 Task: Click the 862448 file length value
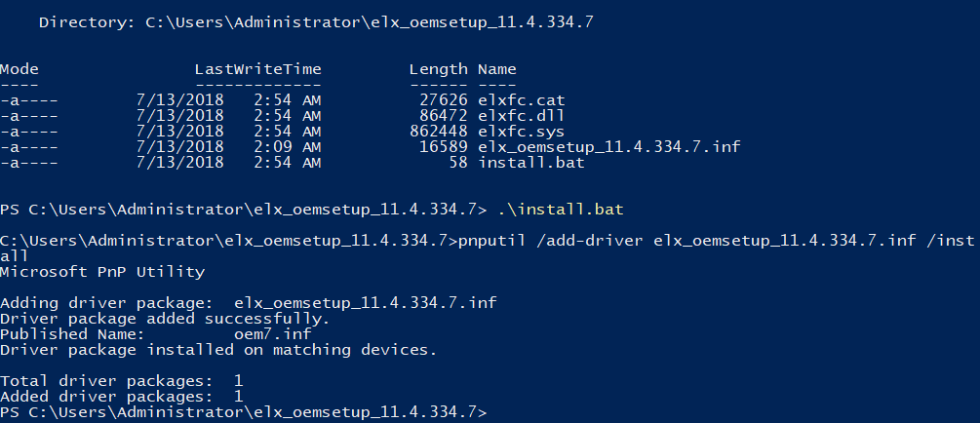(x=438, y=132)
